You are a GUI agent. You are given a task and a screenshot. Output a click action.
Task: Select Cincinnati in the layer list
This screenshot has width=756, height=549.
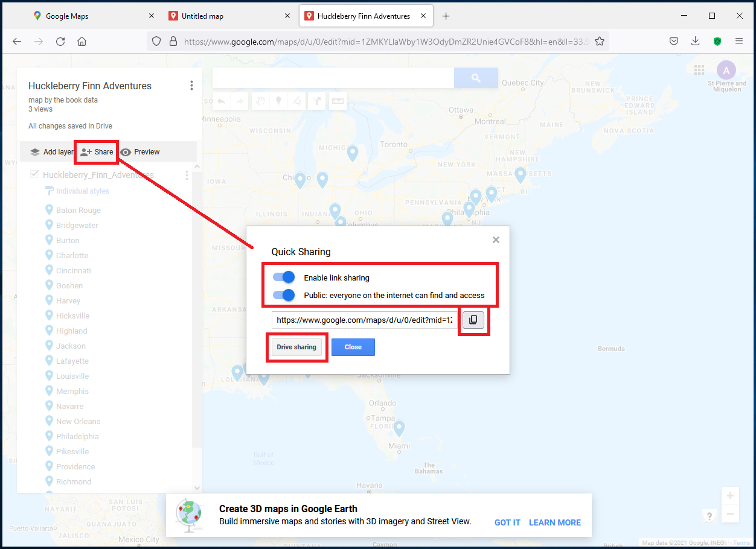coord(74,270)
